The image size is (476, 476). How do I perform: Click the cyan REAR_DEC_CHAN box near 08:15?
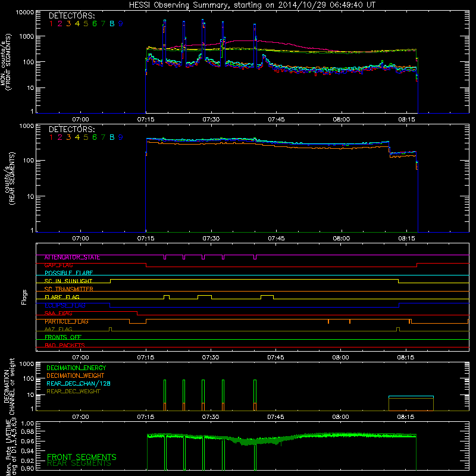[411, 396]
